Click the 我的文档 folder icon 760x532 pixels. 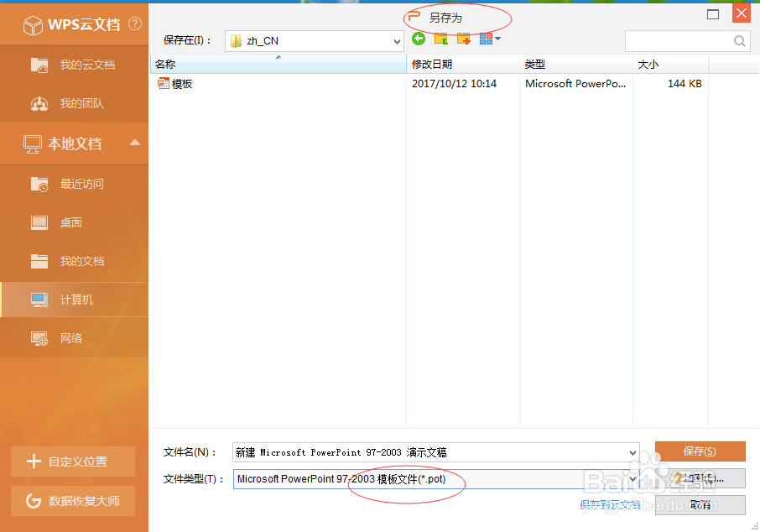(x=39, y=261)
